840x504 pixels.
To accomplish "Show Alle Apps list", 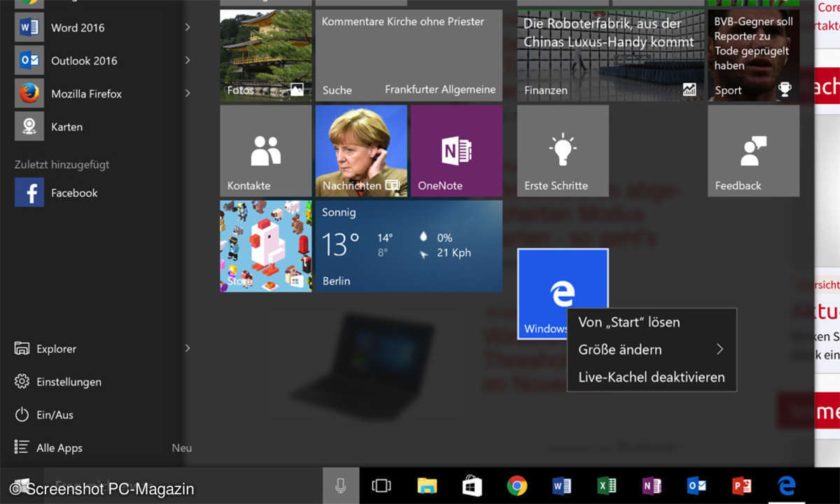I will click(49, 448).
